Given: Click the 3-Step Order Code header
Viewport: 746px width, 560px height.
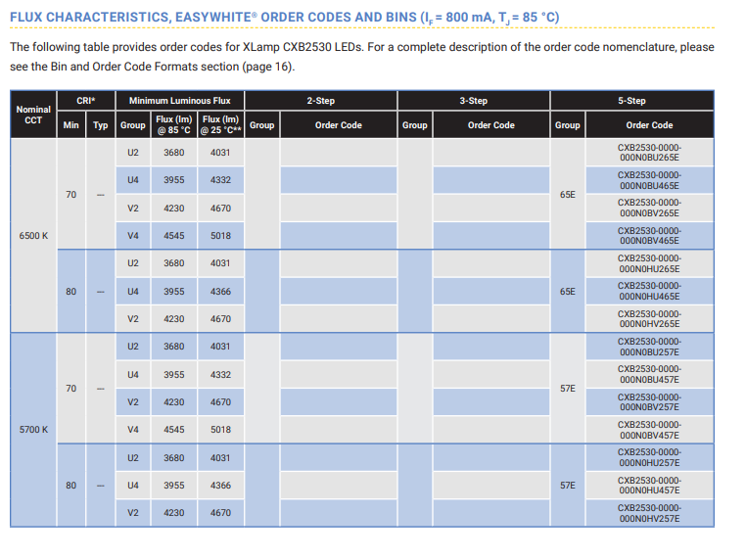Looking at the screenshot, I should pos(491,125).
